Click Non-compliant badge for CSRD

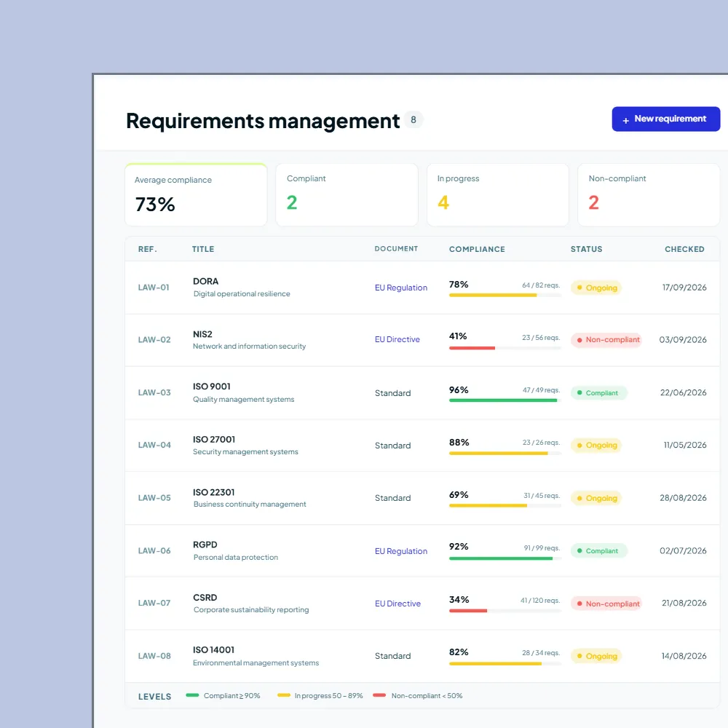click(606, 604)
